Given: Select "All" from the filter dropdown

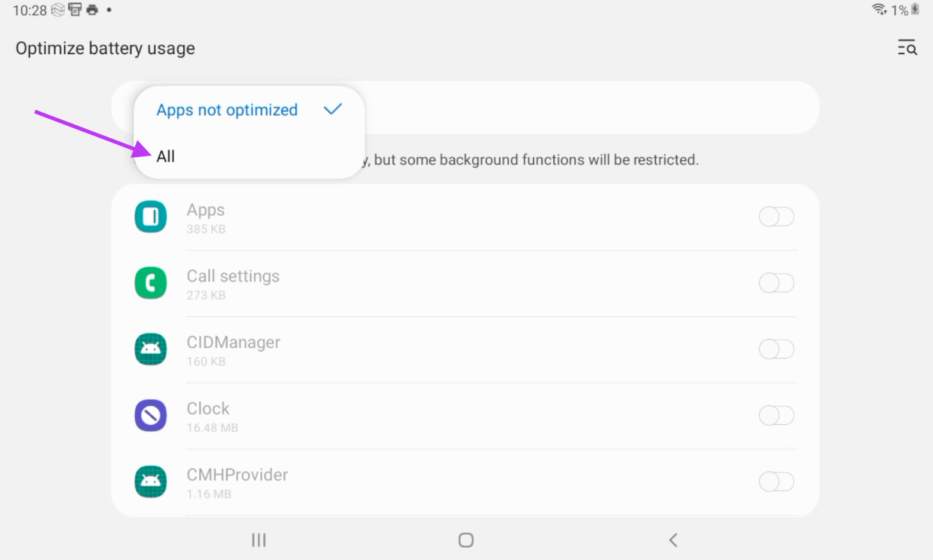Looking at the screenshot, I should 166,156.
